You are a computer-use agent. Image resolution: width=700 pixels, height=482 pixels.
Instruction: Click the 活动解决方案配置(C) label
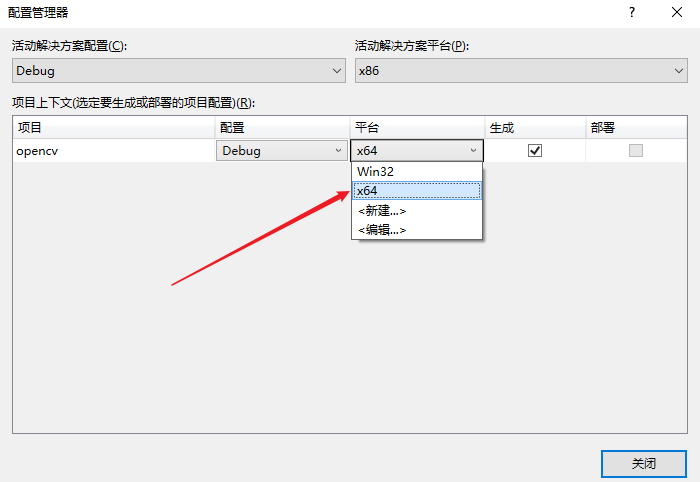pos(69,46)
